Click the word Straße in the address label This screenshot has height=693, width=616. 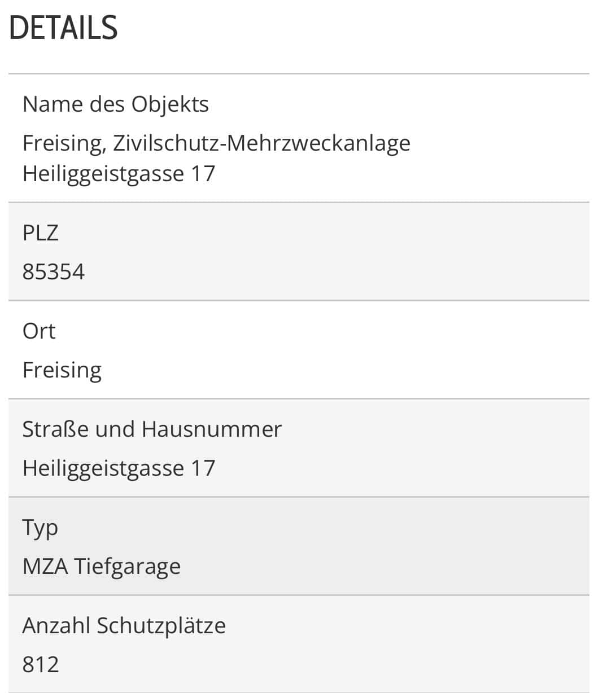tap(56, 429)
